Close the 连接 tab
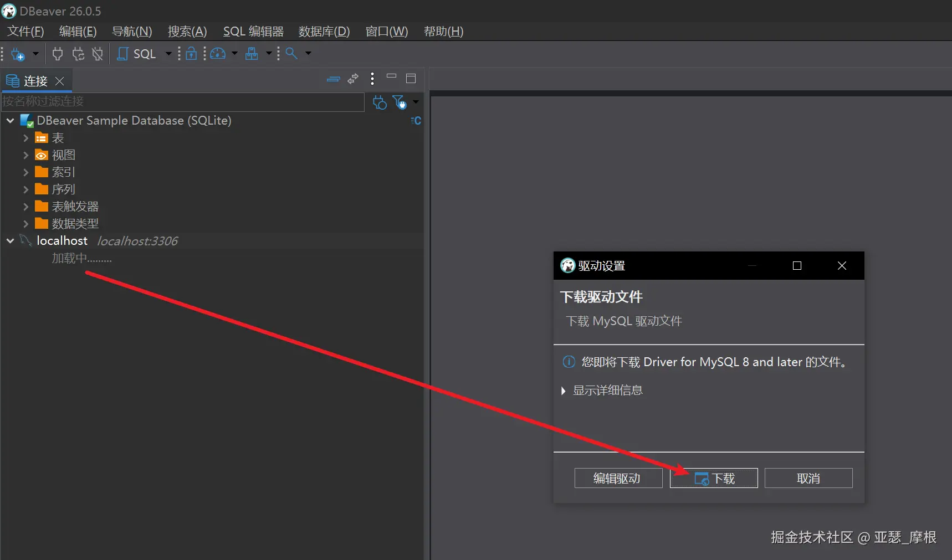Image resolution: width=952 pixels, height=560 pixels. 60,81
